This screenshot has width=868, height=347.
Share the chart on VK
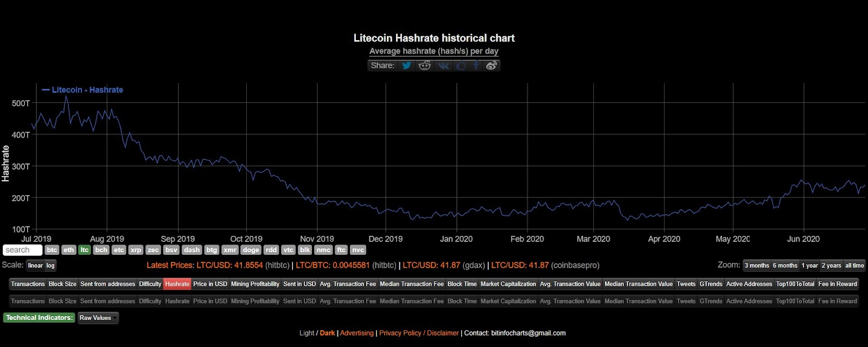coord(443,66)
